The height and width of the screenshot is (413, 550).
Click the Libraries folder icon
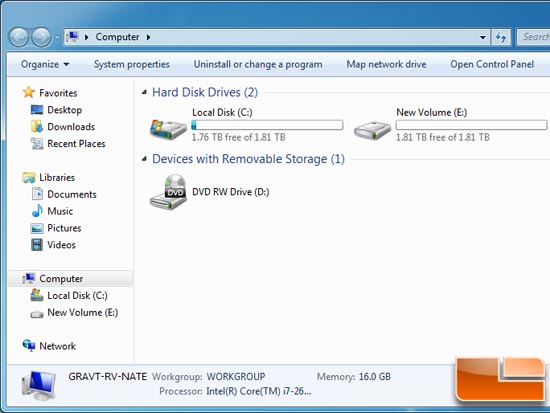tap(28, 177)
